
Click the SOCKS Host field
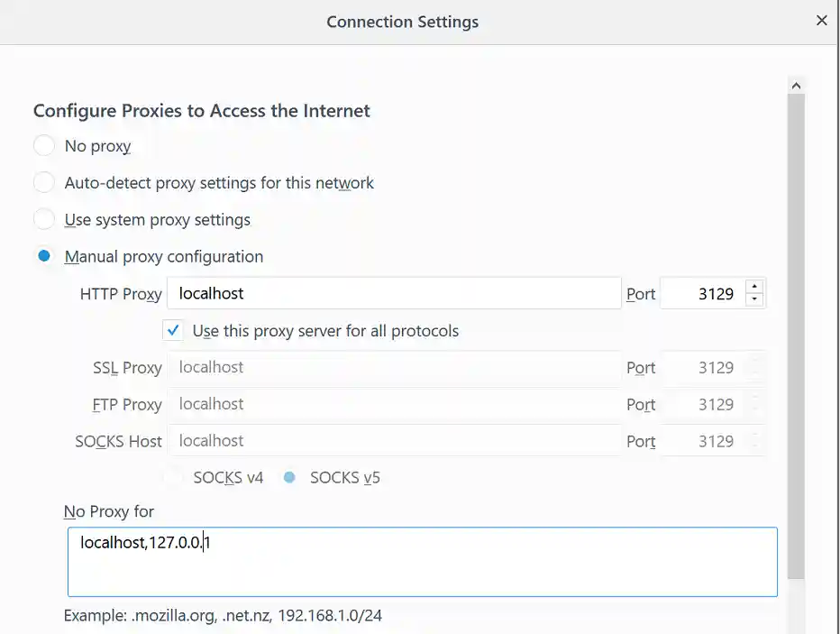(x=394, y=441)
